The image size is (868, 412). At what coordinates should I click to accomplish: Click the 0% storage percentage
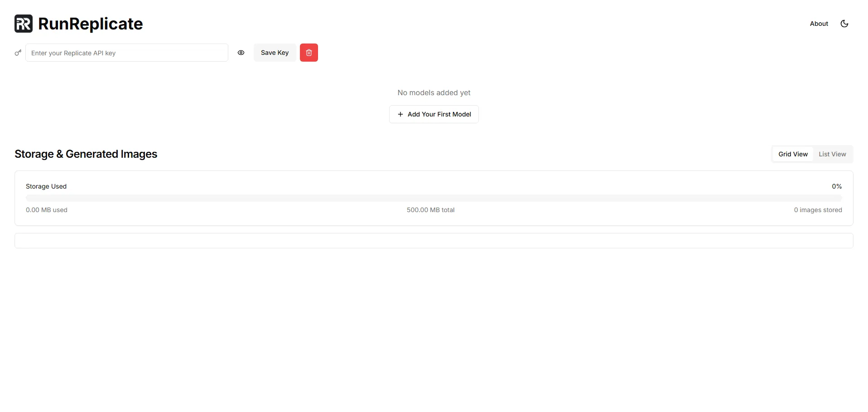[x=837, y=186]
